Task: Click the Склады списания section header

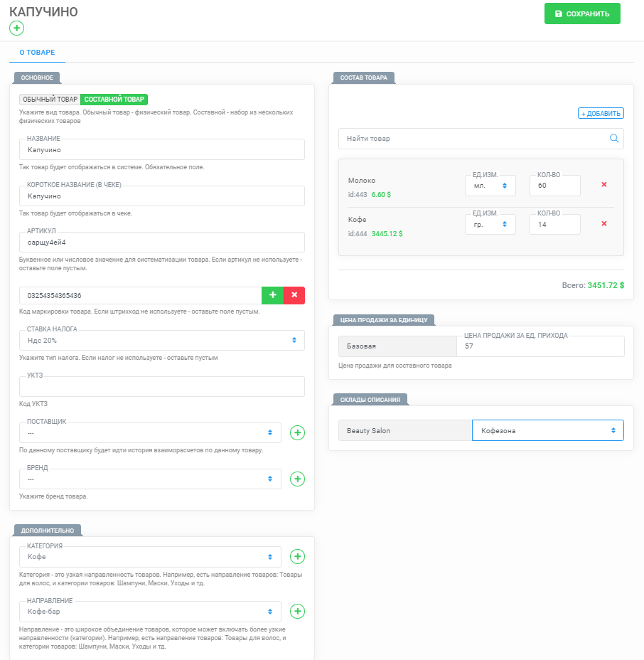Action: (x=370, y=400)
